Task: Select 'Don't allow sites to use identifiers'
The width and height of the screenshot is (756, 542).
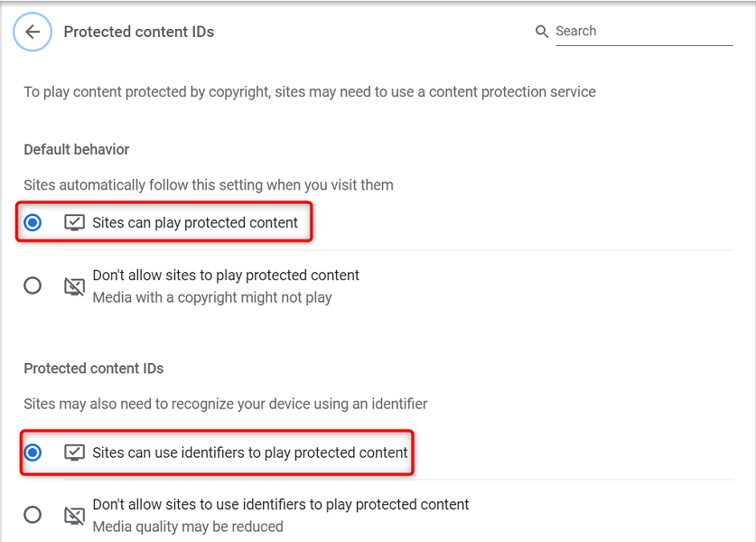Action: 33,514
